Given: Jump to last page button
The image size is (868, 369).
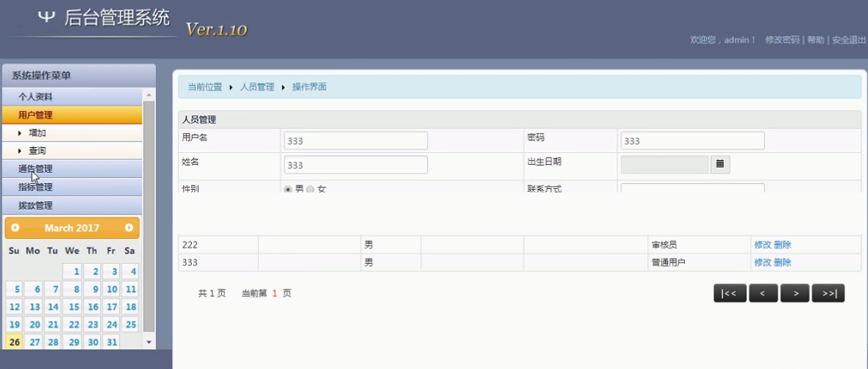Looking at the screenshot, I should tap(828, 293).
